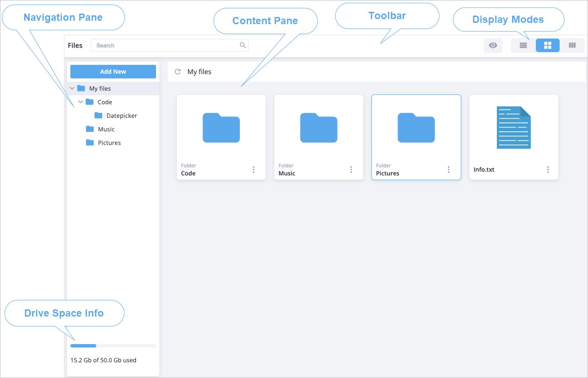
Task: Open the Pictures card's three-dot menu
Action: (449, 170)
